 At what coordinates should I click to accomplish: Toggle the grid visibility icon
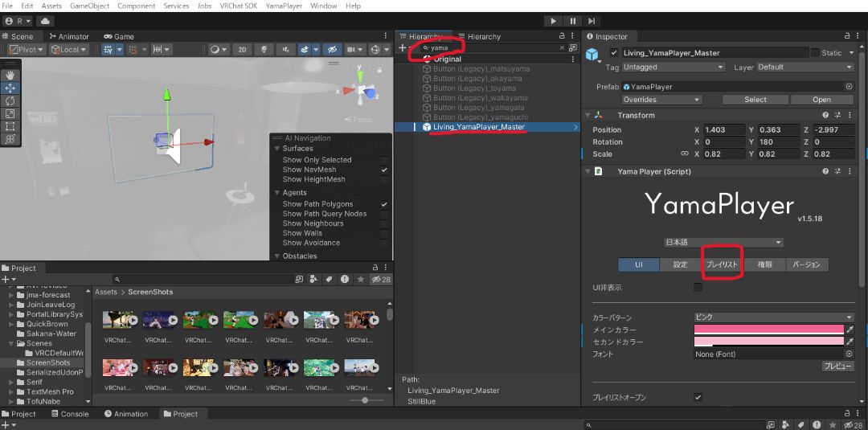click(x=108, y=50)
